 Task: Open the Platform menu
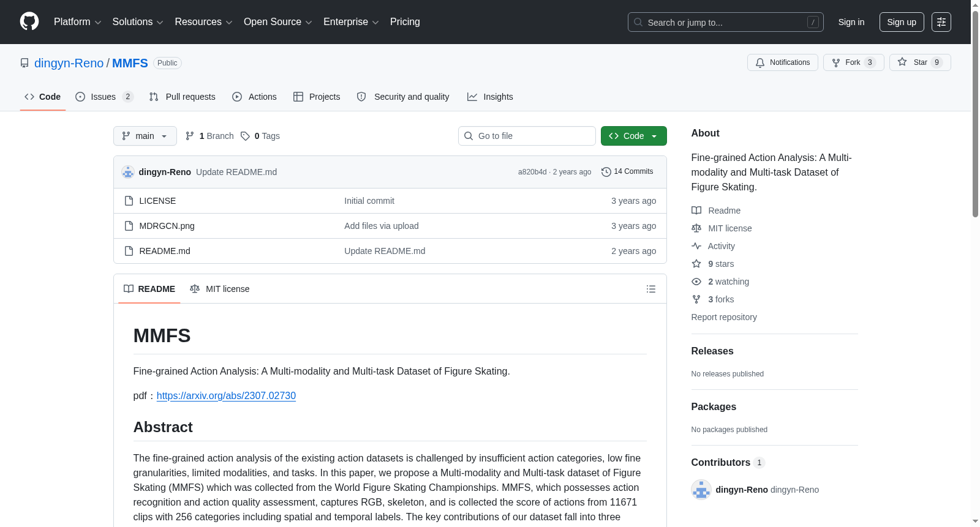(77, 22)
